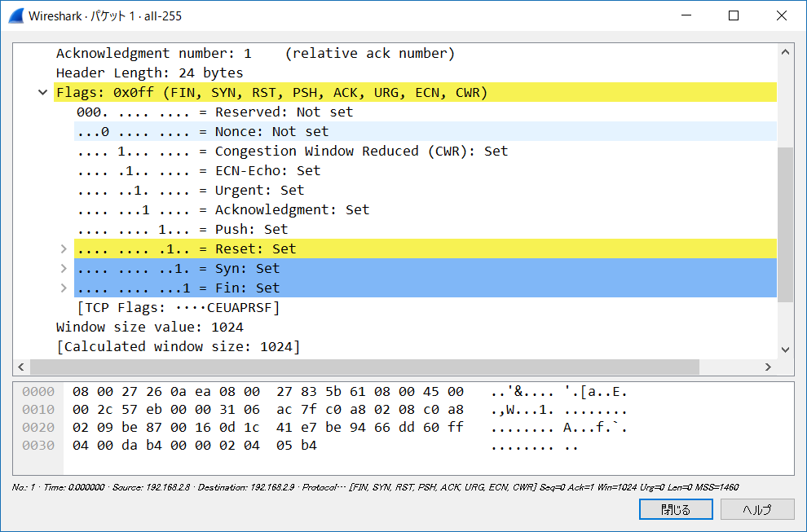This screenshot has width=807, height=532.
Task: Close the window with the title bar X
Action: (781, 15)
